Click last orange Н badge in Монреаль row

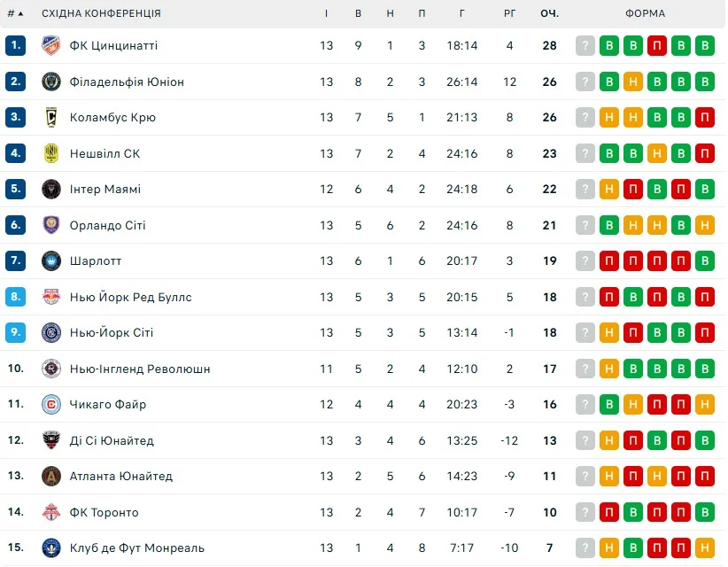tap(704, 548)
